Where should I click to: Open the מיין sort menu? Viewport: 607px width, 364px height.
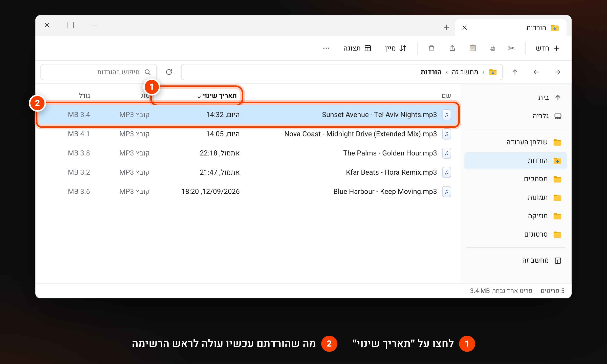pos(396,48)
